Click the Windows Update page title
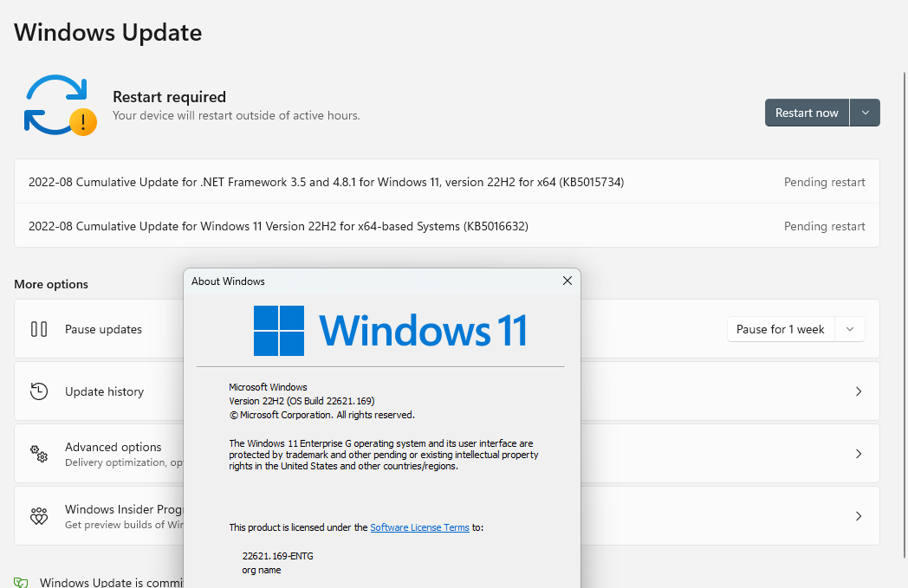 107,32
